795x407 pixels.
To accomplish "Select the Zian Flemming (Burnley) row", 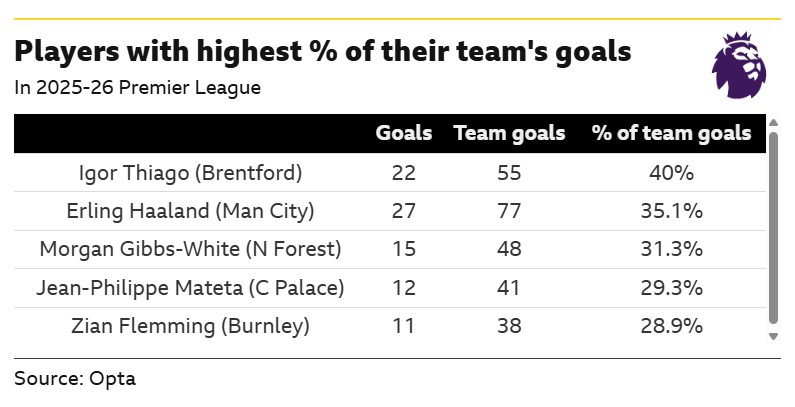I will tap(389, 326).
